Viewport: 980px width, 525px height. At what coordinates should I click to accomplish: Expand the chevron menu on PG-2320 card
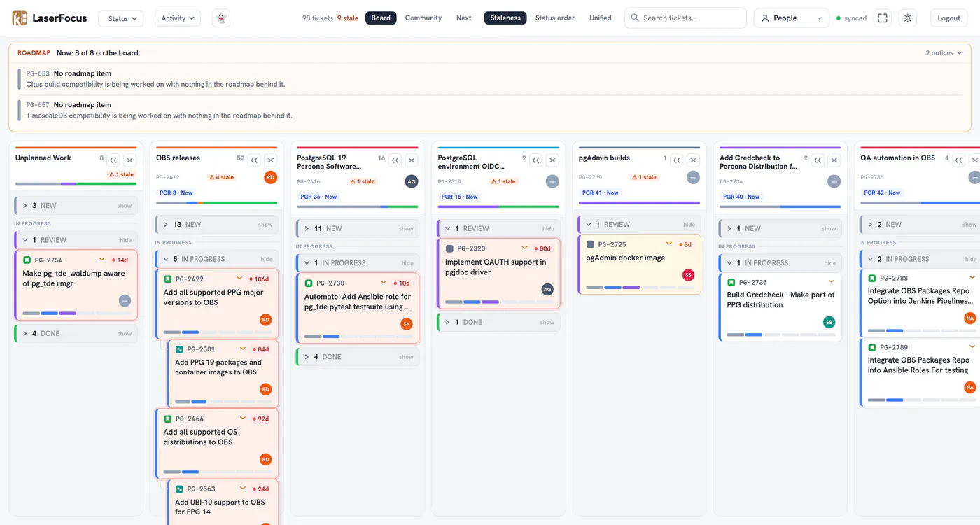[x=524, y=248]
